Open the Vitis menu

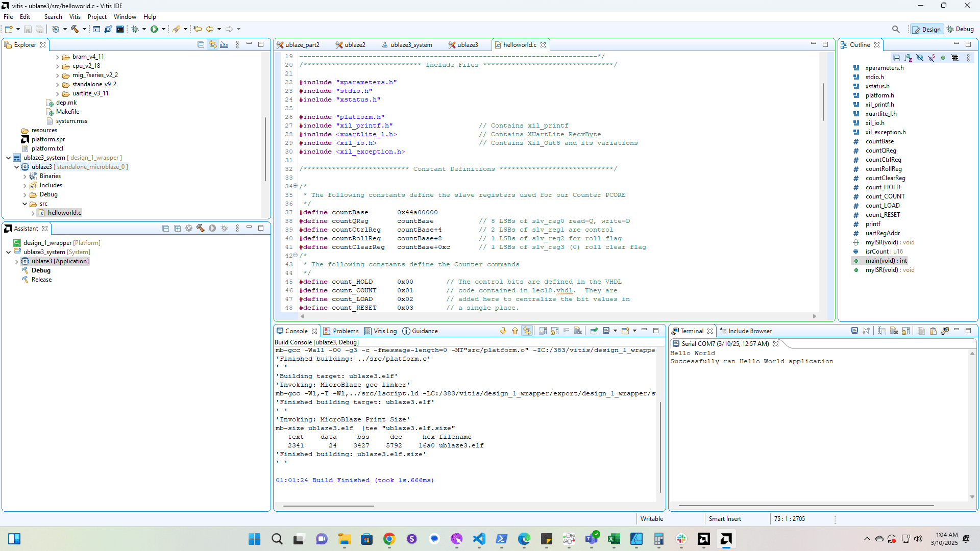75,17
